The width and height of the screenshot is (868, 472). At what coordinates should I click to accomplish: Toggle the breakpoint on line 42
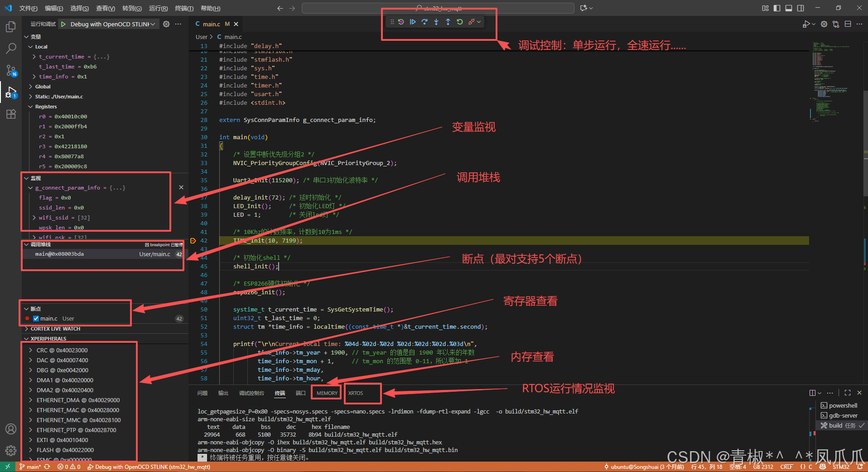click(193, 240)
